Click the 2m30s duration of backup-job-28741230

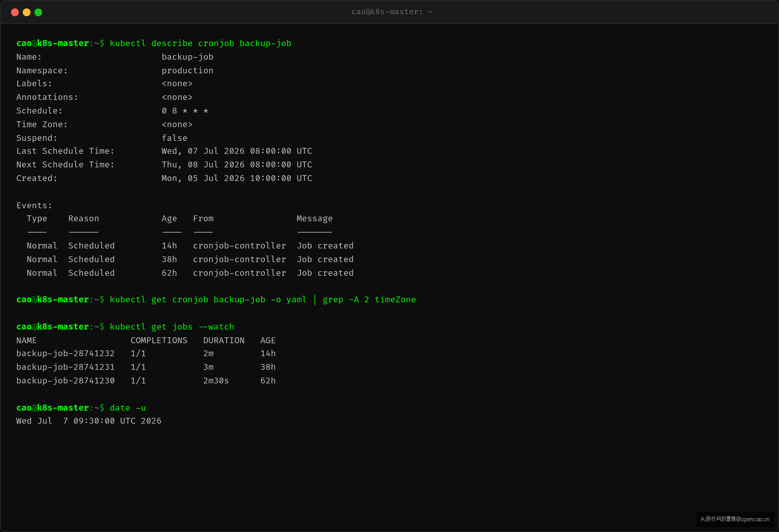216,381
